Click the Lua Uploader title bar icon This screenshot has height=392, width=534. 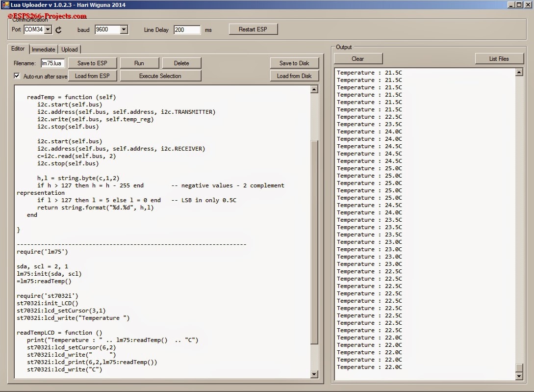tap(5, 5)
